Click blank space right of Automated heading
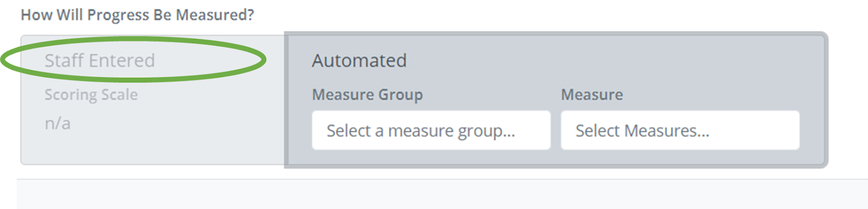The image size is (868, 209). point(613,60)
